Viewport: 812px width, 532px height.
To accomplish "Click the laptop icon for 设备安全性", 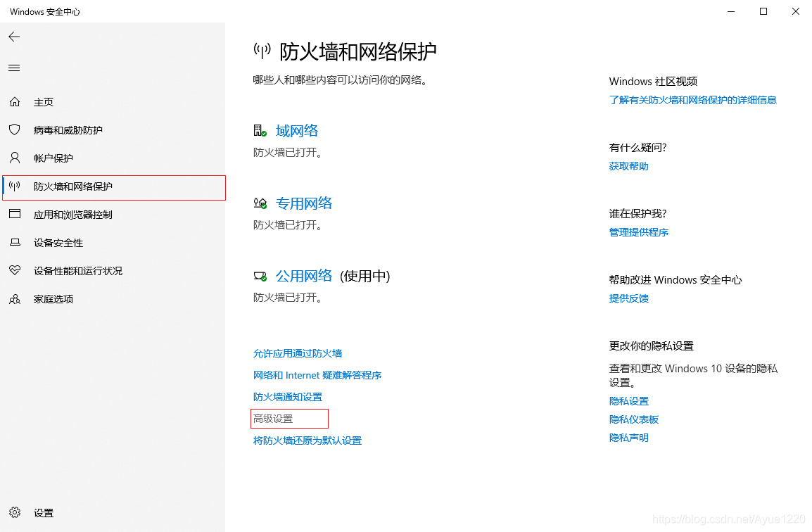I will coord(15,243).
